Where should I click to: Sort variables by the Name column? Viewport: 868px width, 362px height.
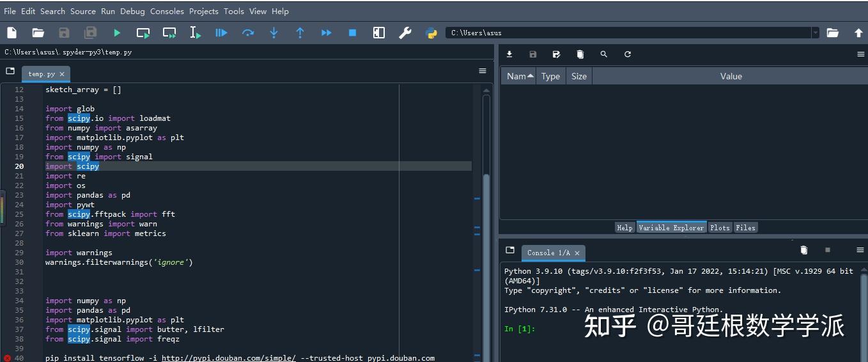519,76
